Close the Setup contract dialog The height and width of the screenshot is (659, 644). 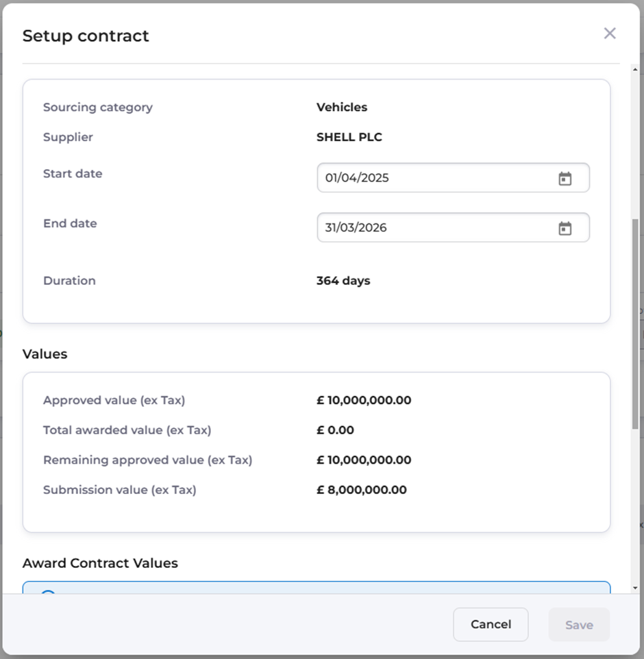[610, 34]
